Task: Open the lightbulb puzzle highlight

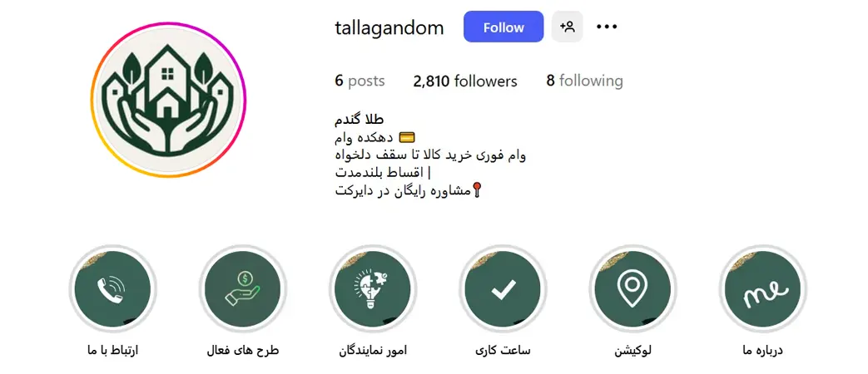Action: tap(373, 288)
